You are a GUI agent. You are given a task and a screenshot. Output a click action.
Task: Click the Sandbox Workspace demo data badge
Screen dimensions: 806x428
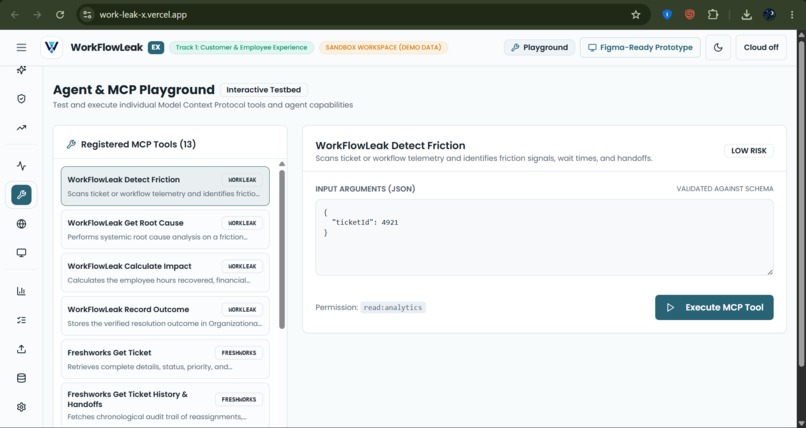pos(383,47)
